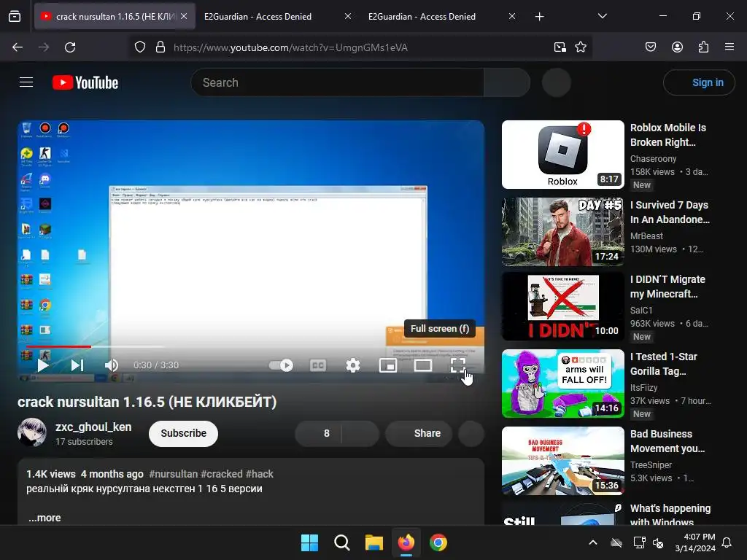
Task: Open taskbar Search
Action: [x=341, y=542]
